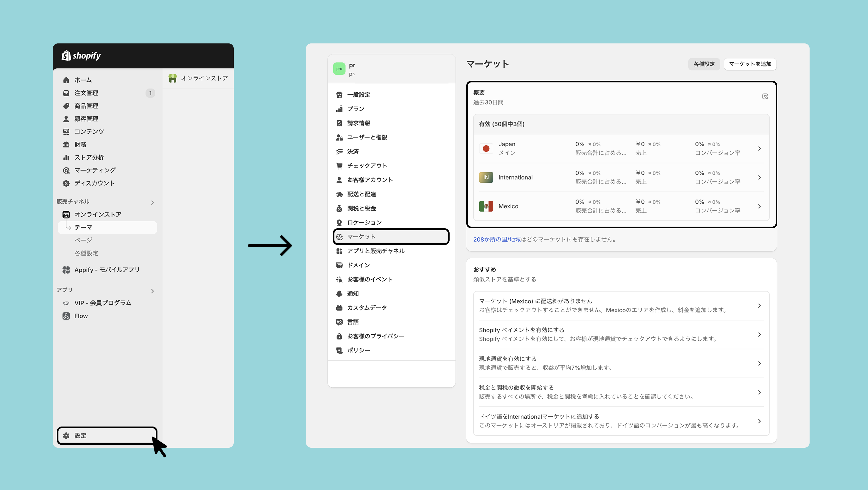Open 注文管理 in the sidebar
This screenshot has width=868, height=490.
[x=86, y=93]
